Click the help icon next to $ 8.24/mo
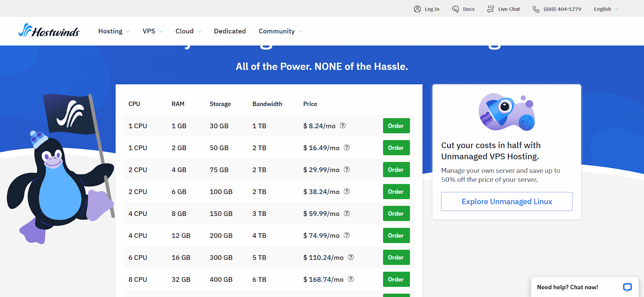Viewport: 644px width, 297px height. 343,125
